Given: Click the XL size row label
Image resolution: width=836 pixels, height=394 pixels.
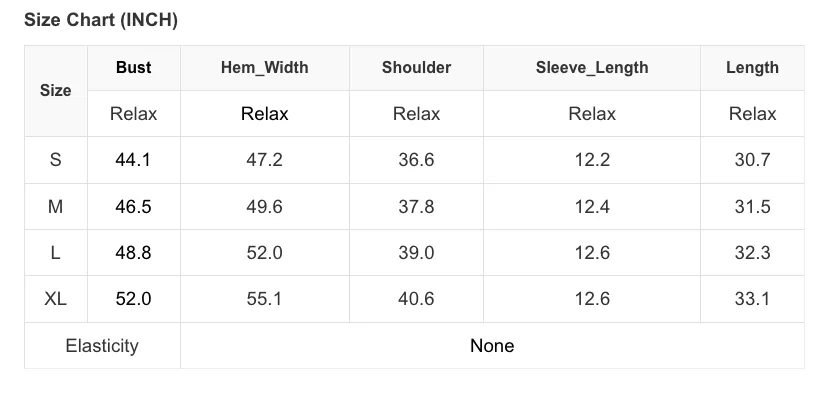Looking at the screenshot, I should tap(55, 299).
